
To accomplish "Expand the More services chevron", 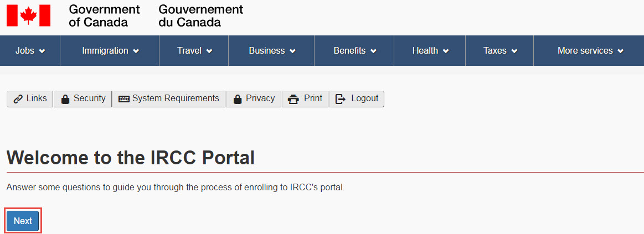I will click(621, 51).
